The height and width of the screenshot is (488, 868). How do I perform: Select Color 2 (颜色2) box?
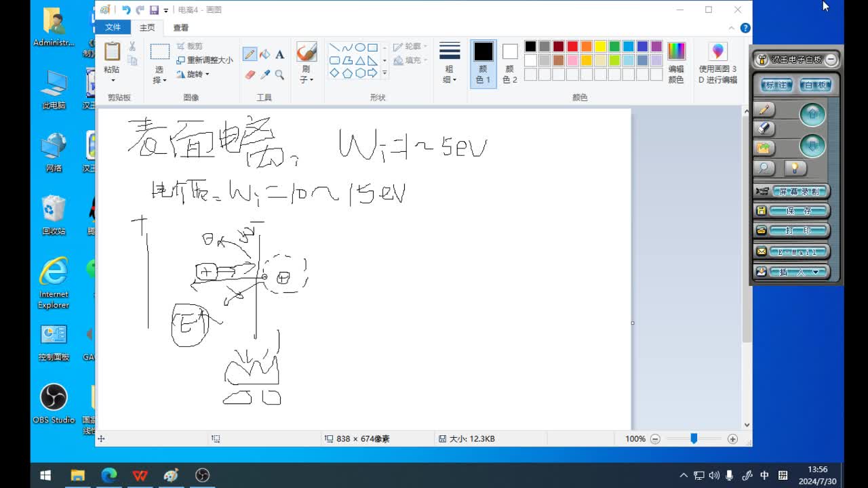(510, 64)
